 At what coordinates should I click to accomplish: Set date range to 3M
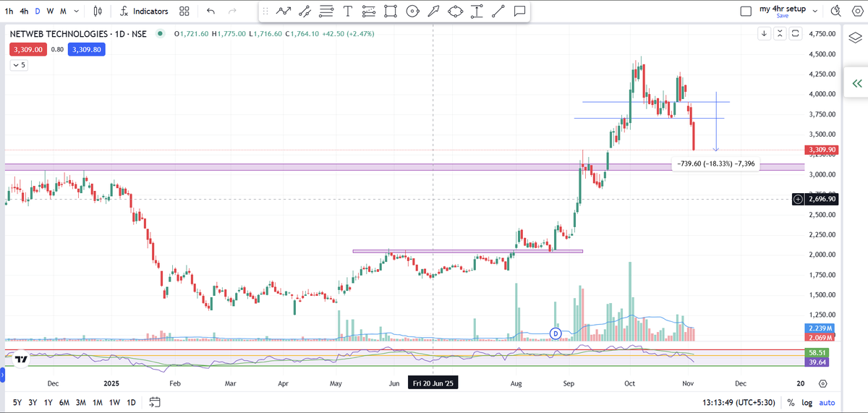pos(81,402)
